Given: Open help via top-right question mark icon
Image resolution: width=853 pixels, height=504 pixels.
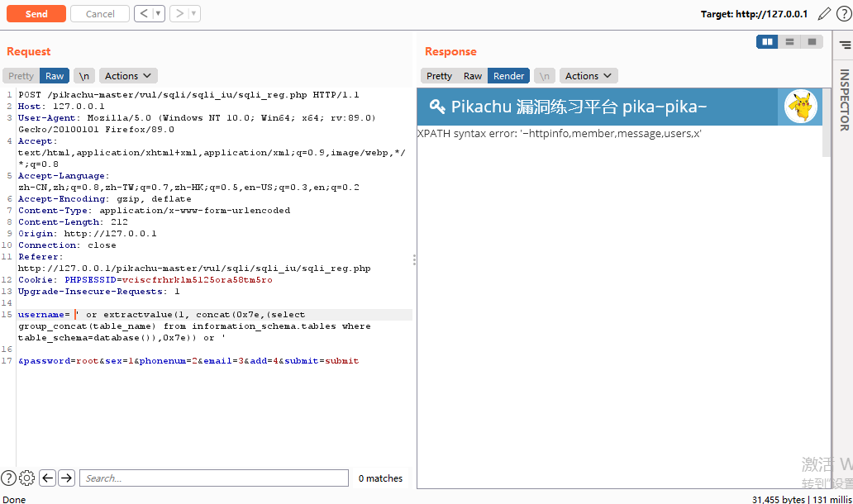Looking at the screenshot, I should pos(844,13).
